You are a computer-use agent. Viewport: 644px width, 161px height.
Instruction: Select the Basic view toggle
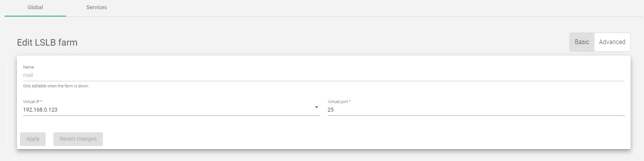582,42
